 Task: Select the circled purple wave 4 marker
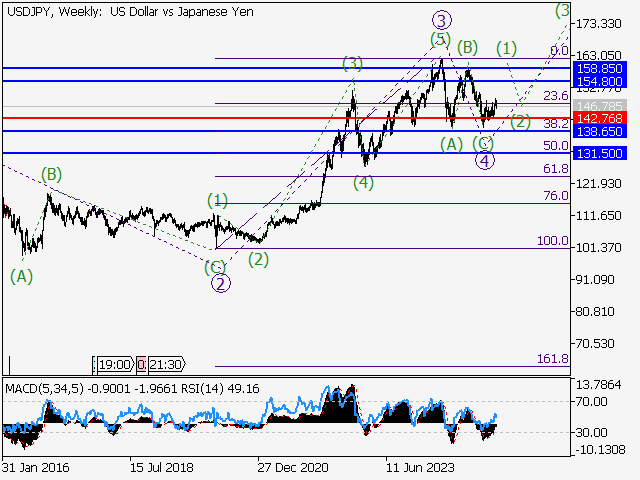pyautogui.click(x=484, y=161)
